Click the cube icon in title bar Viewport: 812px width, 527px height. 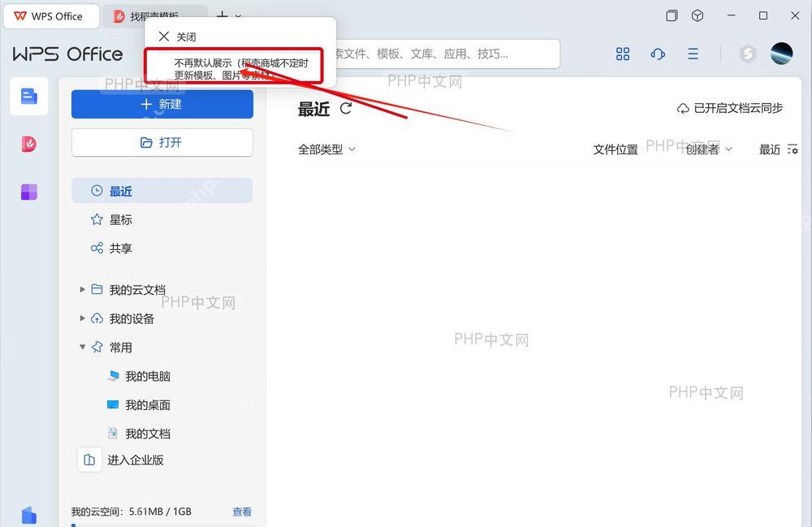[698, 15]
